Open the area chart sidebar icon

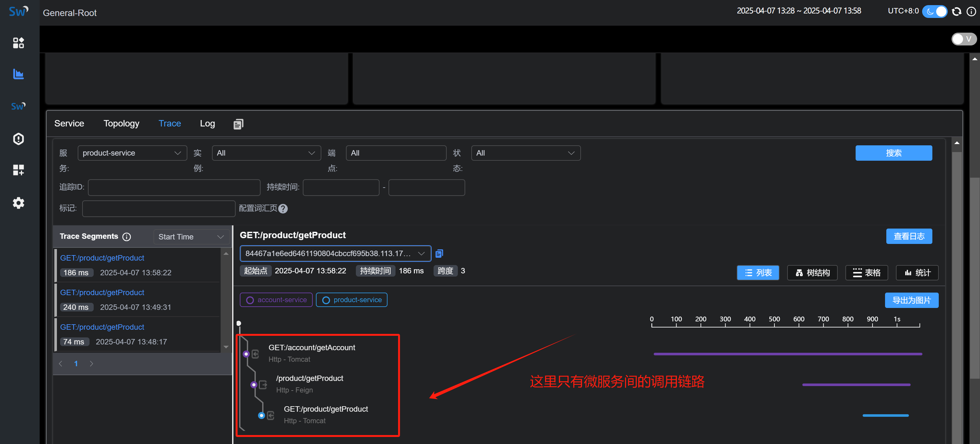click(18, 74)
